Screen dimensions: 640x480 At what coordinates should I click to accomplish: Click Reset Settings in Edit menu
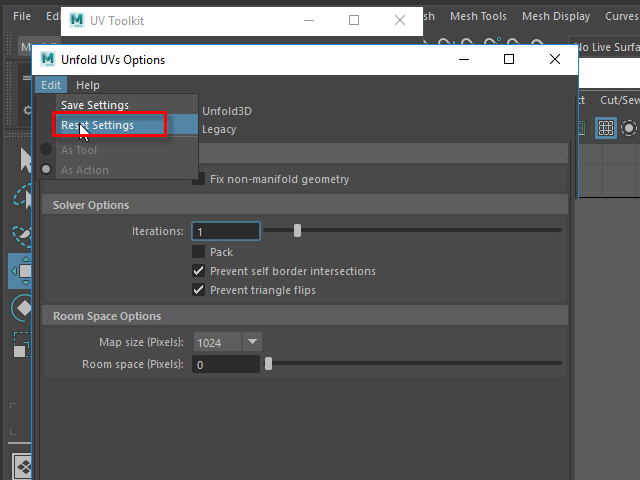97,125
